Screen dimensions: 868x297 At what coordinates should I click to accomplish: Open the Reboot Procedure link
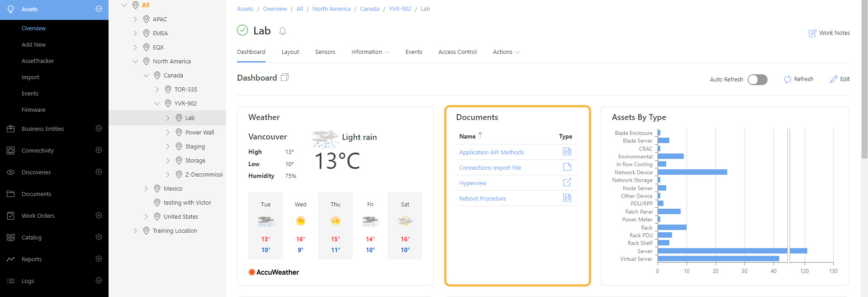[483, 199]
